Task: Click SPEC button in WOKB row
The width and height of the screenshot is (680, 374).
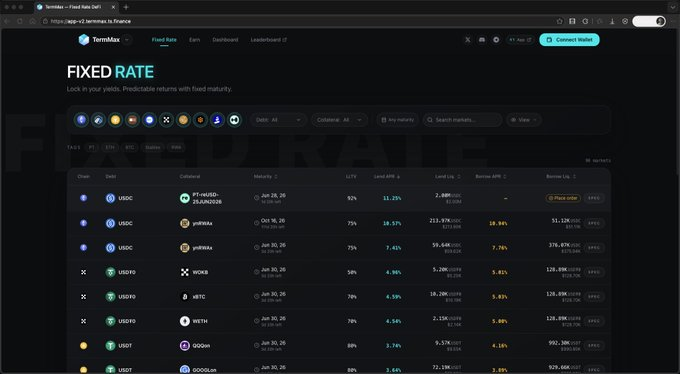Action: [x=594, y=272]
